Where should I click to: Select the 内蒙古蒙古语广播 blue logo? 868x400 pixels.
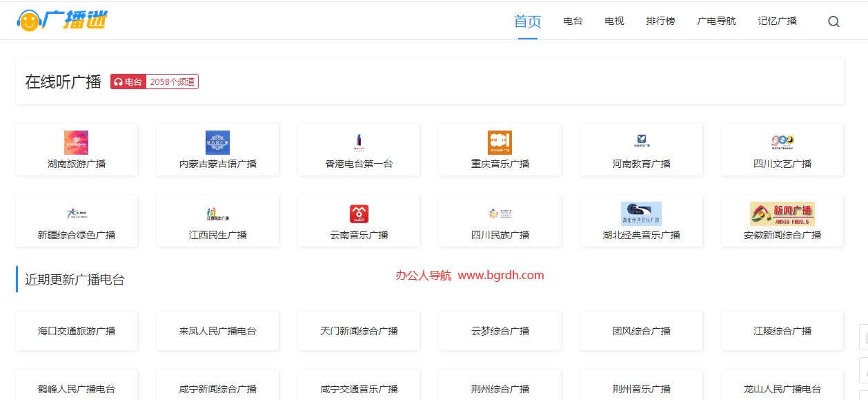click(x=217, y=142)
